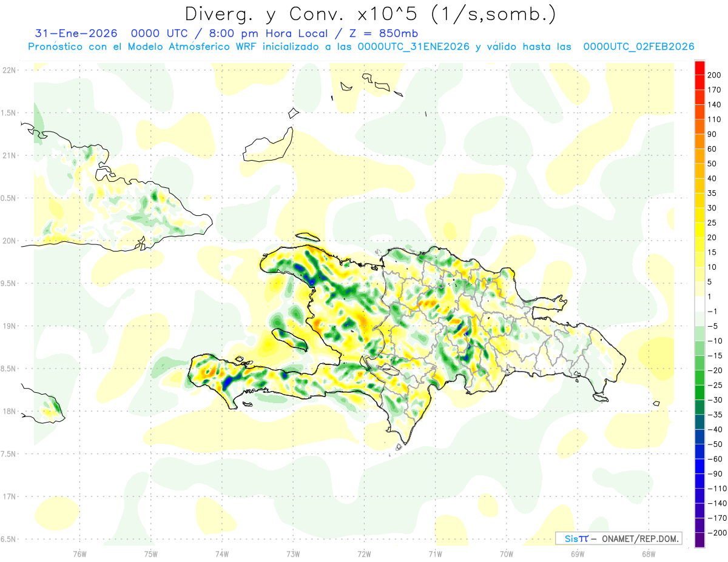Click the '-90' color scale label

point(715,474)
